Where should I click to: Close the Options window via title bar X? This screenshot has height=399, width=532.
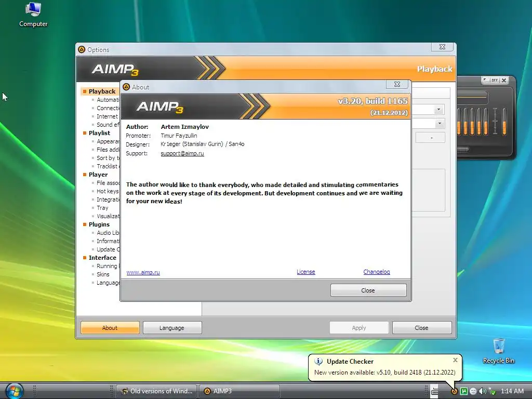click(x=442, y=47)
